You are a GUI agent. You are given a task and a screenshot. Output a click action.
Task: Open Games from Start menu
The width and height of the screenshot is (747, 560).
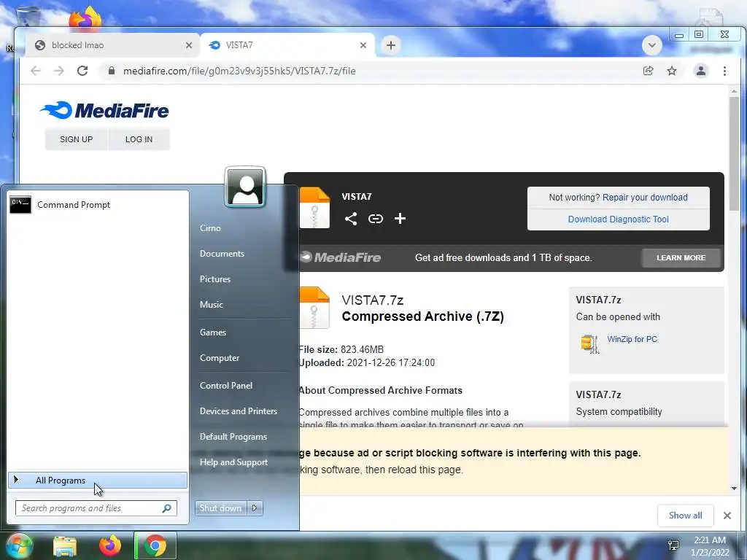(x=213, y=332)
